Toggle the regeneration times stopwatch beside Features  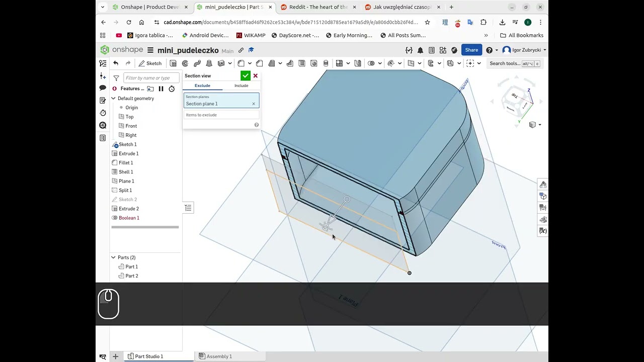(172, 88)
